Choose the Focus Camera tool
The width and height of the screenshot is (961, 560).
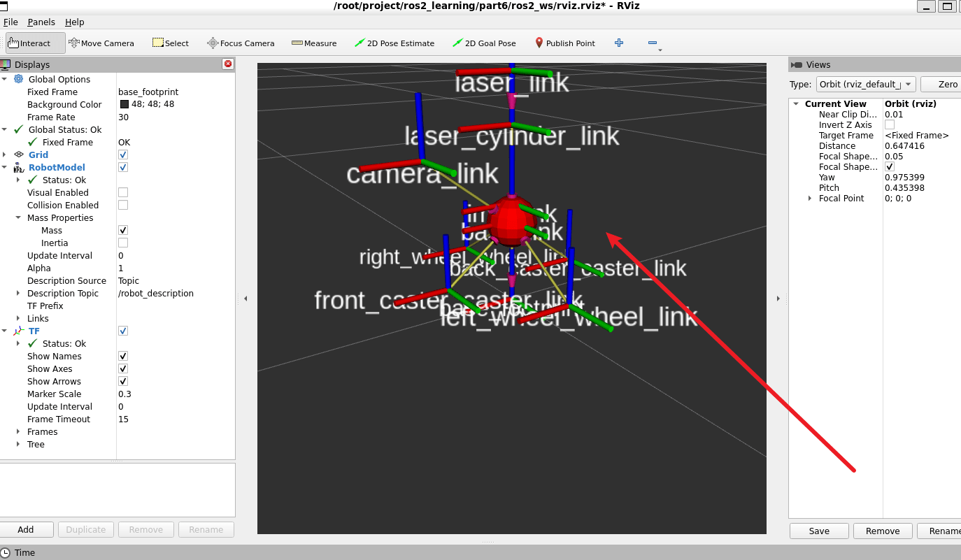click(241, 43)
